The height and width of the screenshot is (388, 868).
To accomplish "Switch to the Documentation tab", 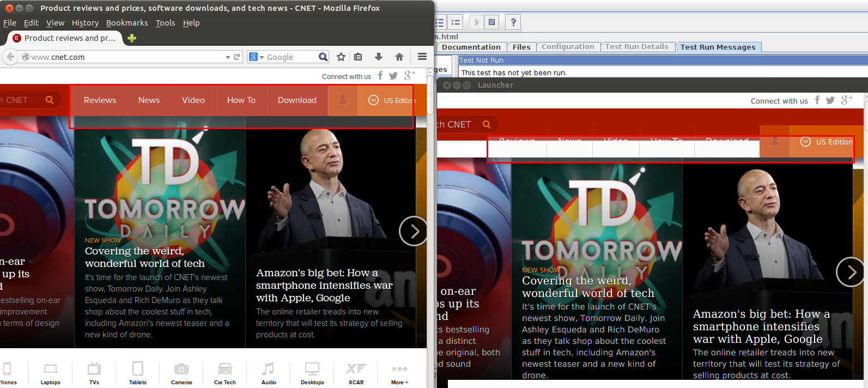I will [471, 47].
